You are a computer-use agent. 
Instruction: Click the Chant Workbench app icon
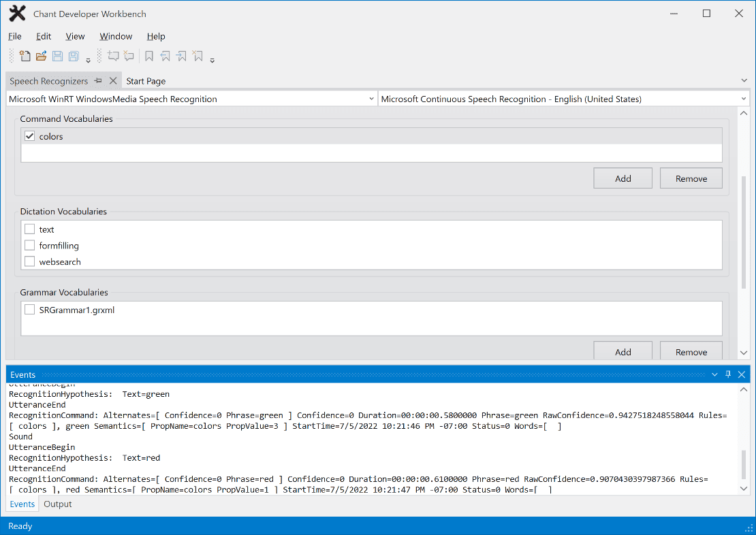point(17,14)
